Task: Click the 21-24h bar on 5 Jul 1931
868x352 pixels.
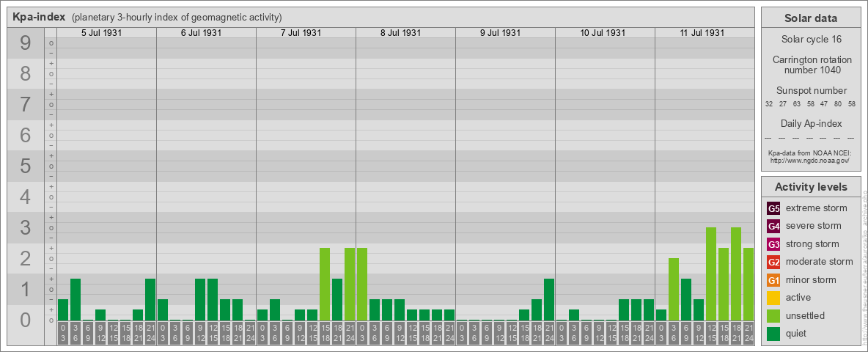Action: tap(150, 299)
